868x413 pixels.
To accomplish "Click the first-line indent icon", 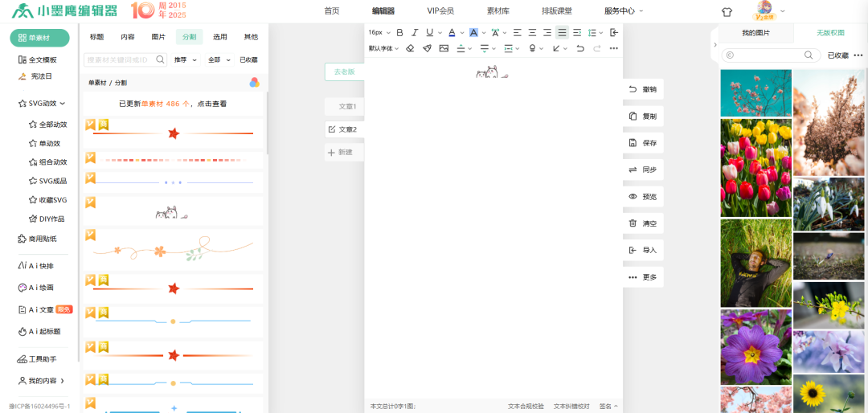I will [577, 33].
